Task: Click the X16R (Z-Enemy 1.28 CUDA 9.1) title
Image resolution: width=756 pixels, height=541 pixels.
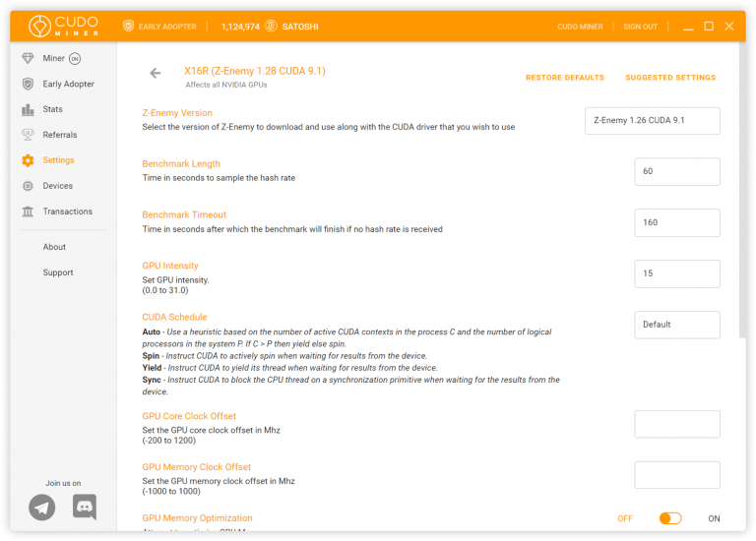Action: (x=255, y=71)
